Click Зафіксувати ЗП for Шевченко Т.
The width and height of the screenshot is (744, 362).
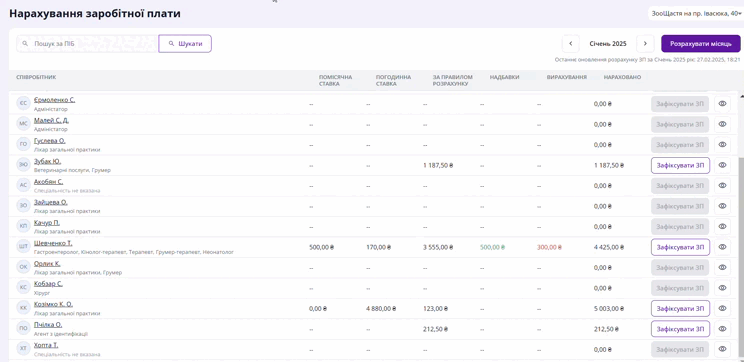[680, 247]
